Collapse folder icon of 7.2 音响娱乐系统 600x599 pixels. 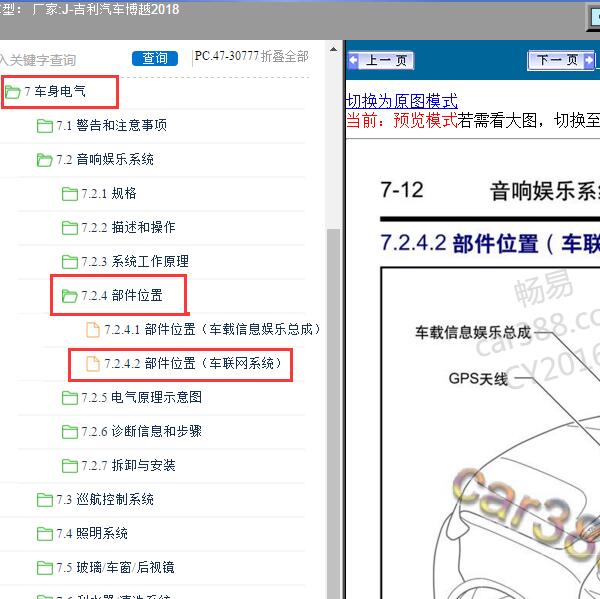44,160
